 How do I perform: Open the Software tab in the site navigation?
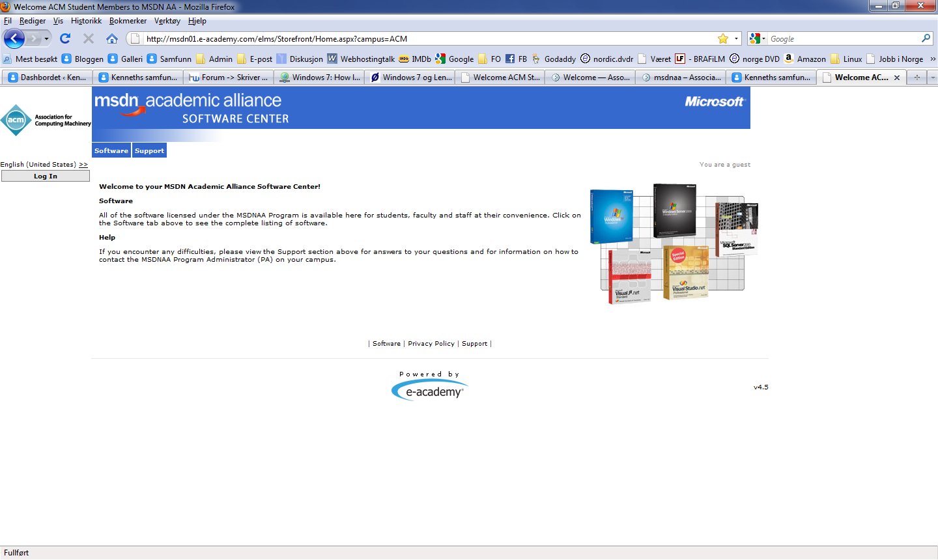[x=111, y=150]
